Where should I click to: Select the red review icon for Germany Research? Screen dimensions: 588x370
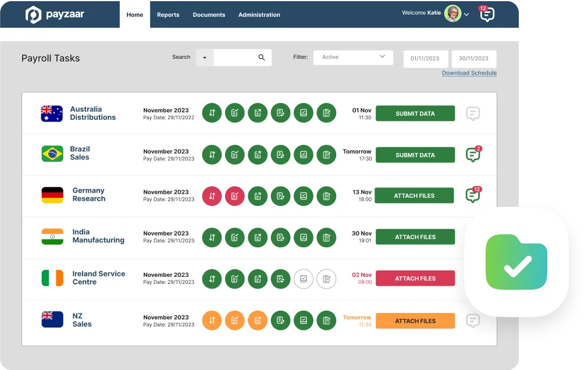[235, 196]
